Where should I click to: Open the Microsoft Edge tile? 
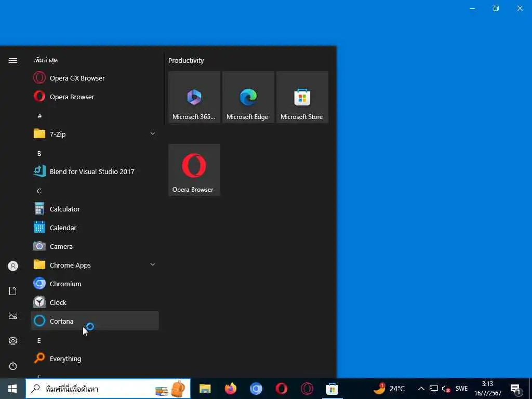(248, 97)
